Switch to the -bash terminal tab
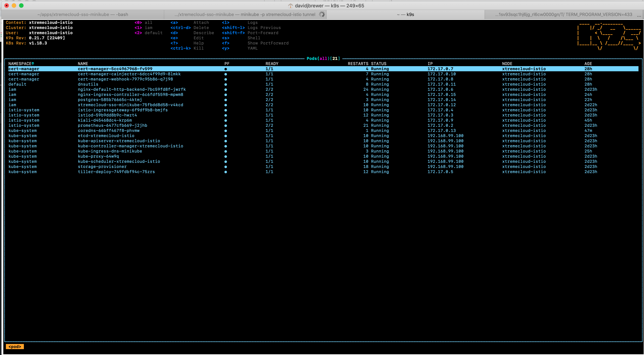The image size is (644, 355). 82,15
